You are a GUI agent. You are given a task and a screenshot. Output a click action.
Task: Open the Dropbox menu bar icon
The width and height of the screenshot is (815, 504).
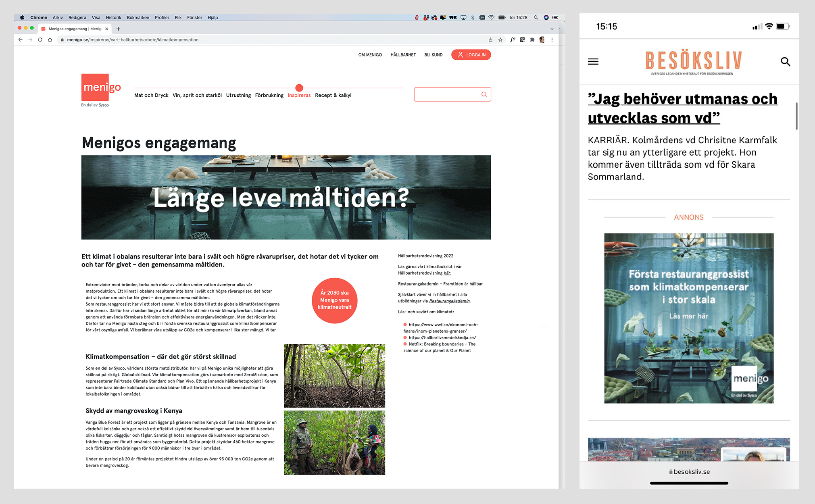pos(426,17)
